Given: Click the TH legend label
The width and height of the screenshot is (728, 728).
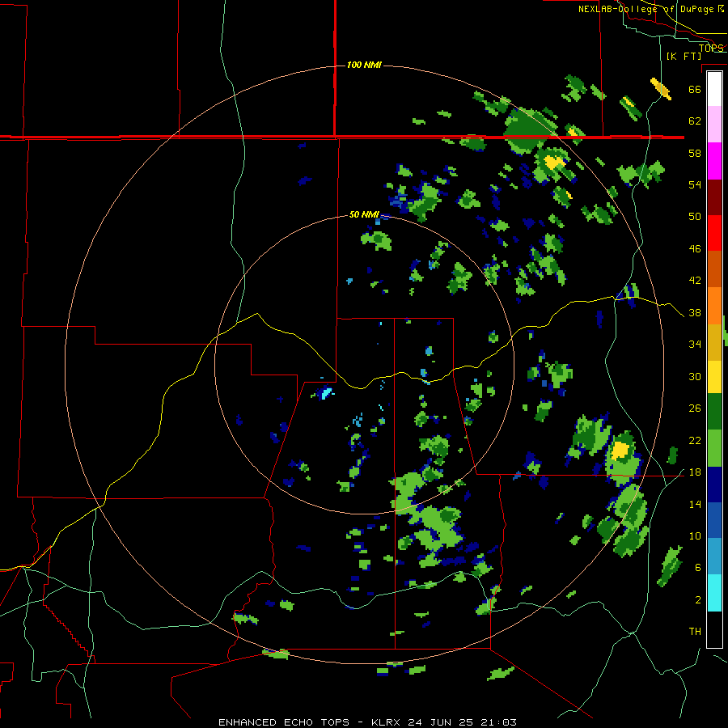Looking at the screenshot, I should click(x=695, y=632).
